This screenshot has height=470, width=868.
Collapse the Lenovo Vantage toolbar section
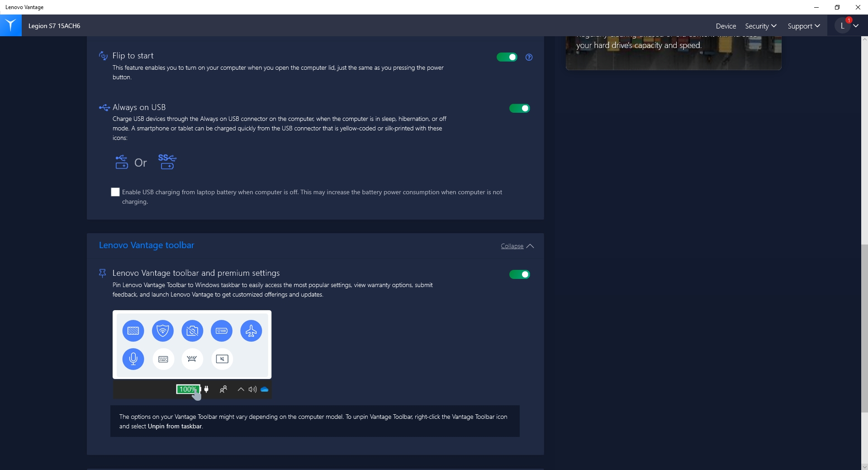[x=517, y=246]
